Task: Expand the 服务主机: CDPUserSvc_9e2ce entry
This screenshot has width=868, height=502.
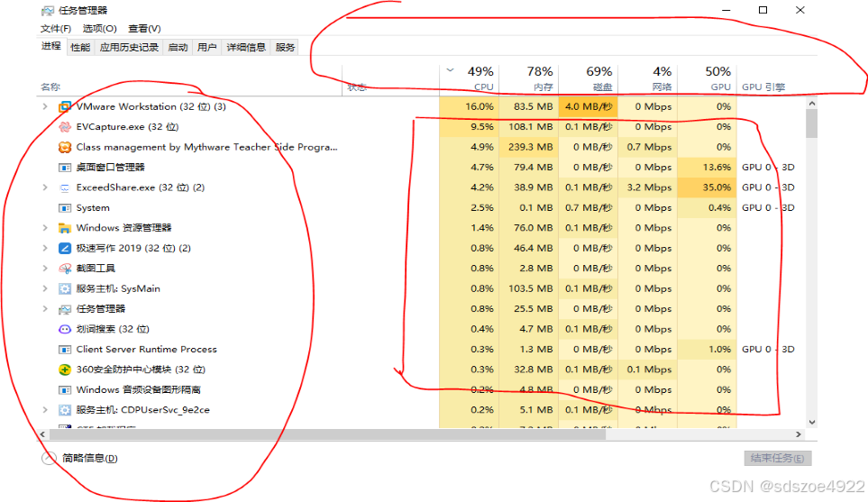Action: [45, 409]
